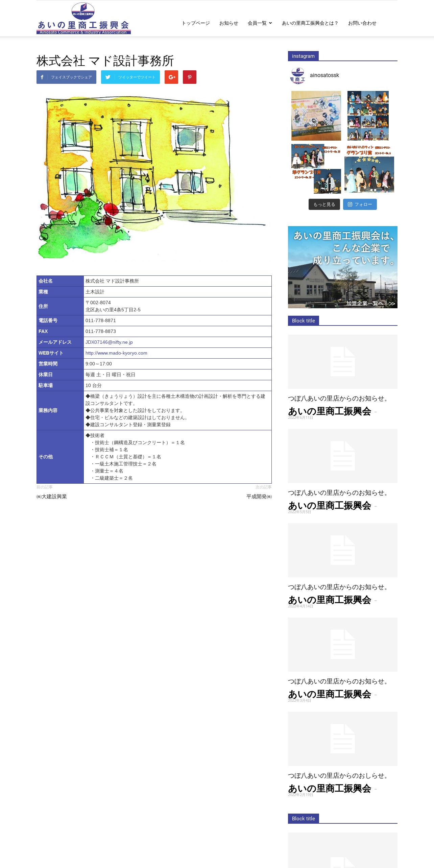The width and height of the screenshot is (434, 868).
Task: Share on Facebook with フェイスブックでシェア button
Action: coord(66,77)
